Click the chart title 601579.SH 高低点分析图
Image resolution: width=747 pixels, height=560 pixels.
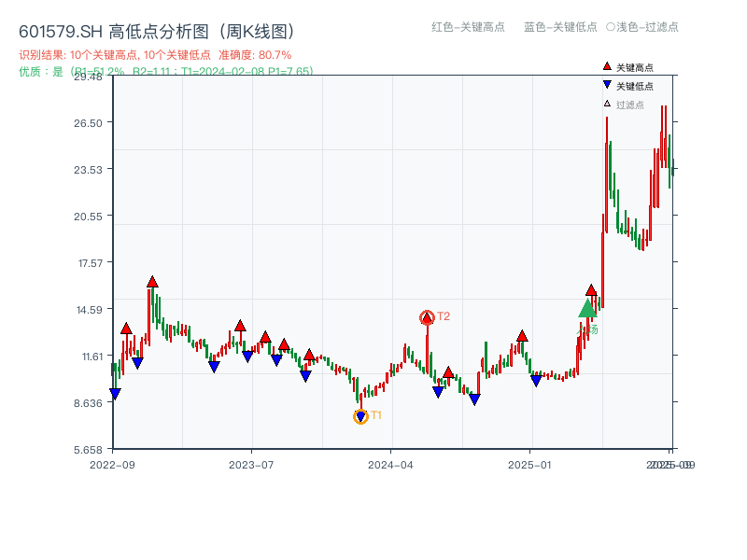(157, 32)
